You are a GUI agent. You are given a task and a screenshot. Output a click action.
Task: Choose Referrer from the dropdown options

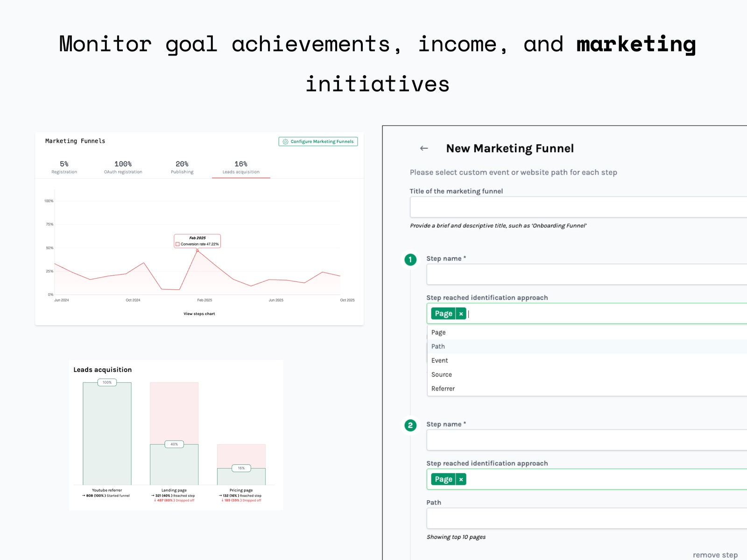click(443, 388)
